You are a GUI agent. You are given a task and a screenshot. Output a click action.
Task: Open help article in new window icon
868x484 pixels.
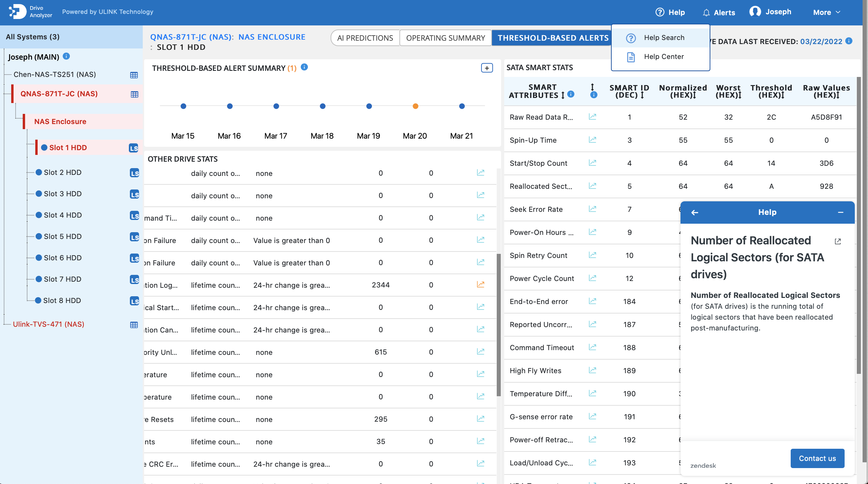pos(837,241)
